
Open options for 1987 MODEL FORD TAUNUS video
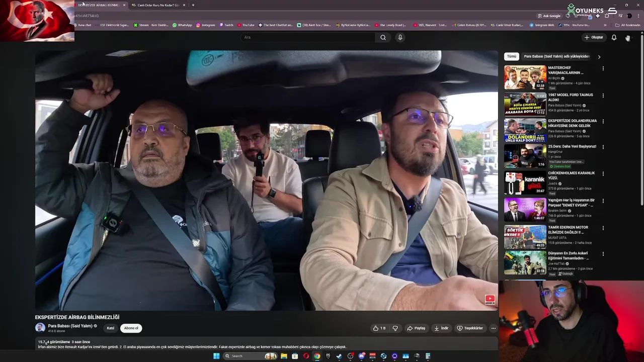pyautogui.click(x=603, y=96)
